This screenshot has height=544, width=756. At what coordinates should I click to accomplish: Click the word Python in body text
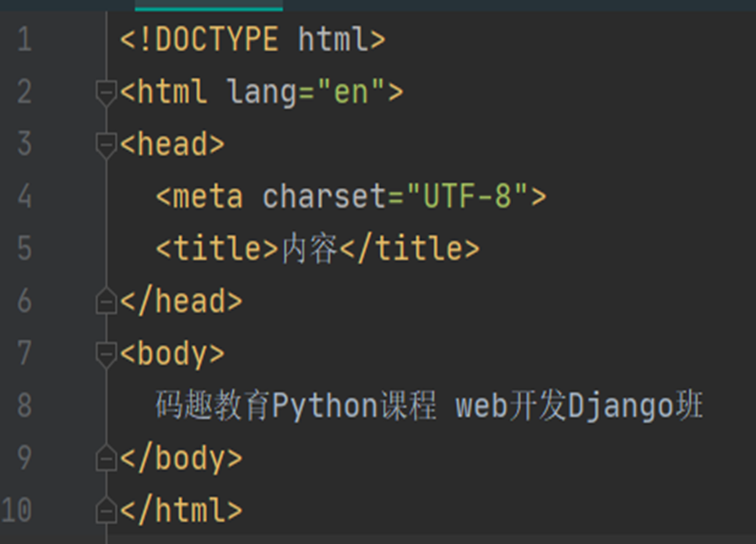coord(324,406)
